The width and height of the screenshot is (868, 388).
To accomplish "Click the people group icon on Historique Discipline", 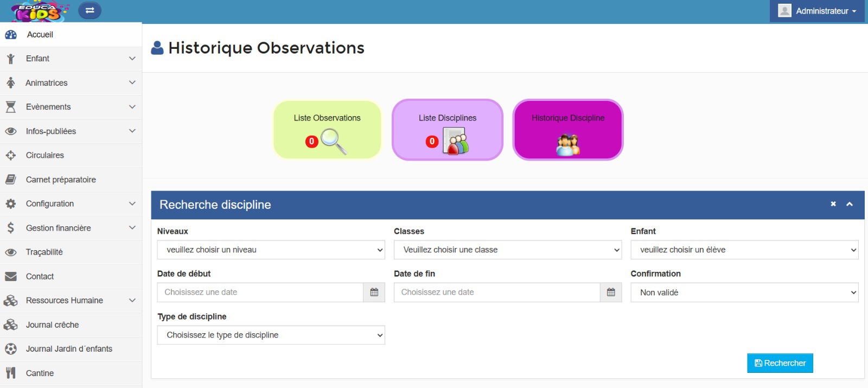I will (568, 145).
